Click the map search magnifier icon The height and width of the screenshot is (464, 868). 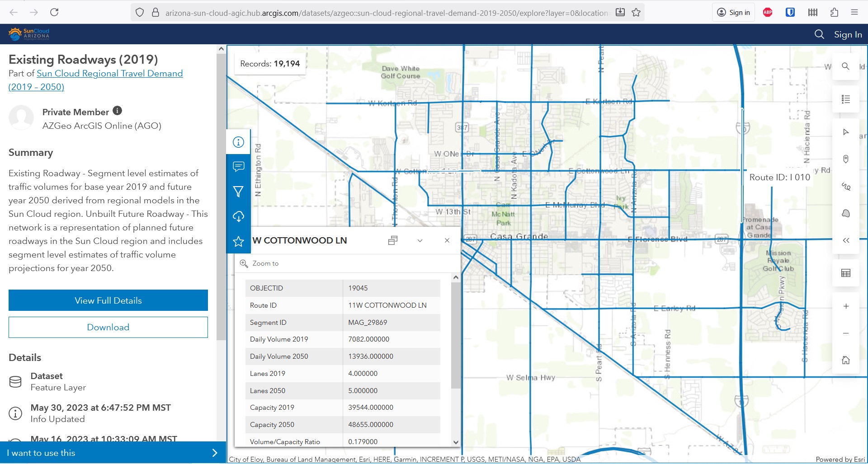point(845,66)
